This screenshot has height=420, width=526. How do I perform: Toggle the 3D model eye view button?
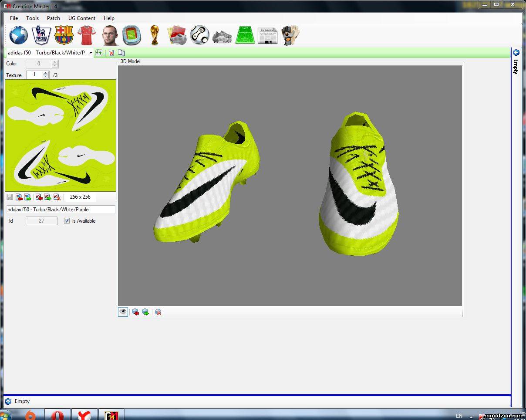click(123, 312)
